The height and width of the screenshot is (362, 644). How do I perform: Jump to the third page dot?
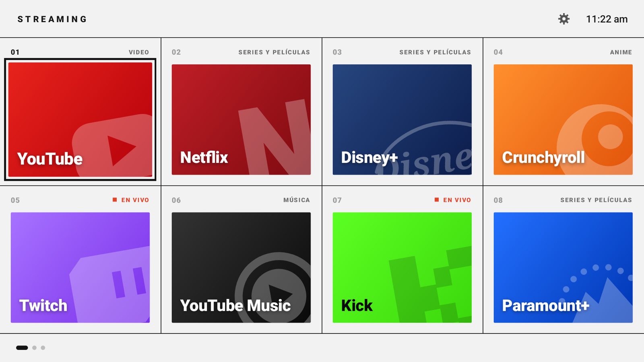(x=43, y=348)
